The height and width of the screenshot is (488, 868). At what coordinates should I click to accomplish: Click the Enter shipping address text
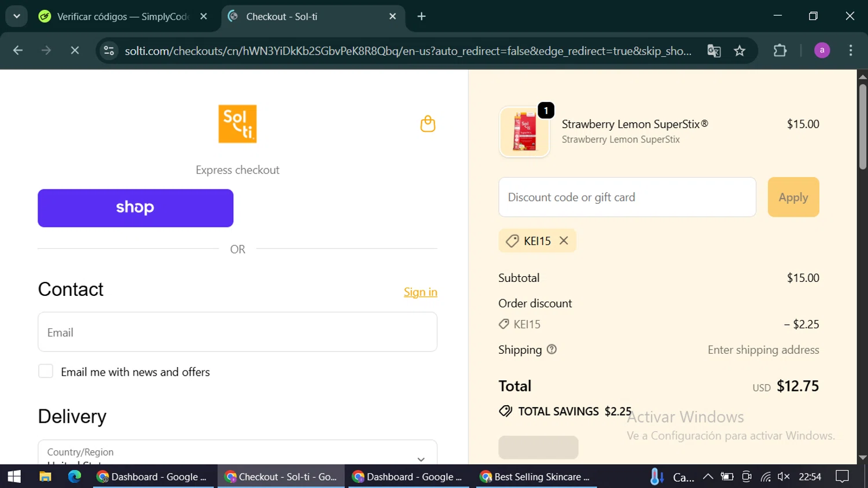click(x=763, y=350)
